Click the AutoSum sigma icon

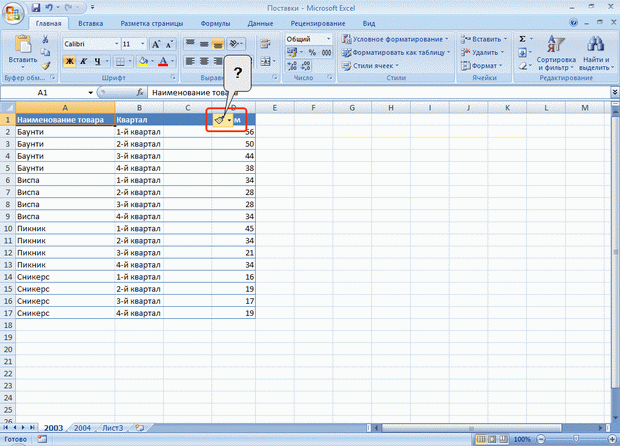[x=522, y=39]
